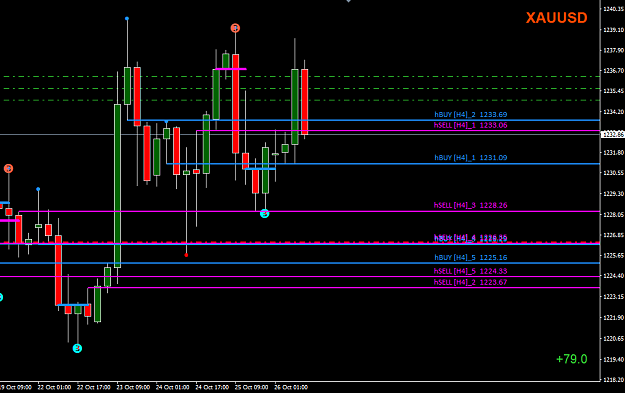The width and height of the screenshot is (625, 393).
Task: Click the cyan circle marker on the hSELL_3 line
Action: 264,214
